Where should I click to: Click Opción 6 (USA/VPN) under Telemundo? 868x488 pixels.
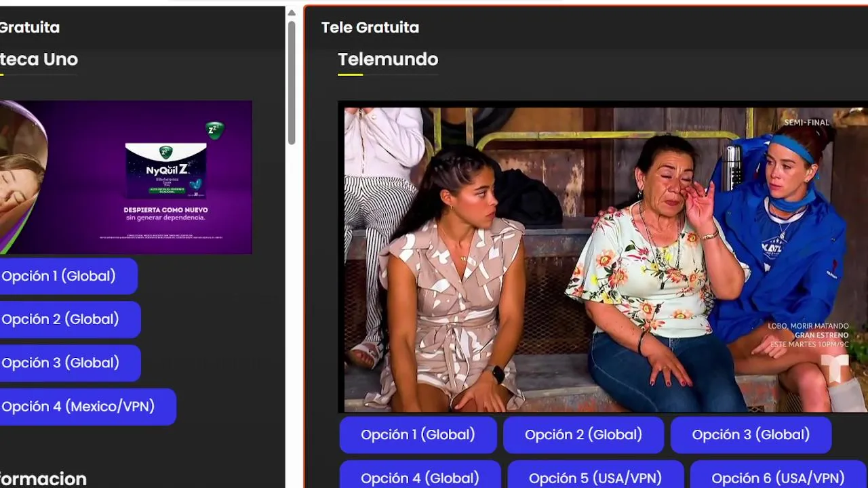tap(778, 474)
